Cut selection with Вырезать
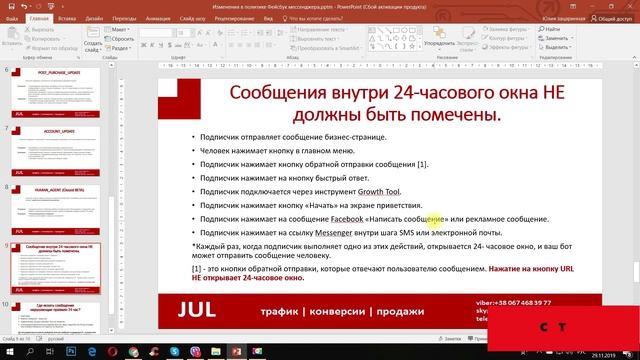Screen dimensions: 640x360 pyautogui.click(x=39, y=29)
